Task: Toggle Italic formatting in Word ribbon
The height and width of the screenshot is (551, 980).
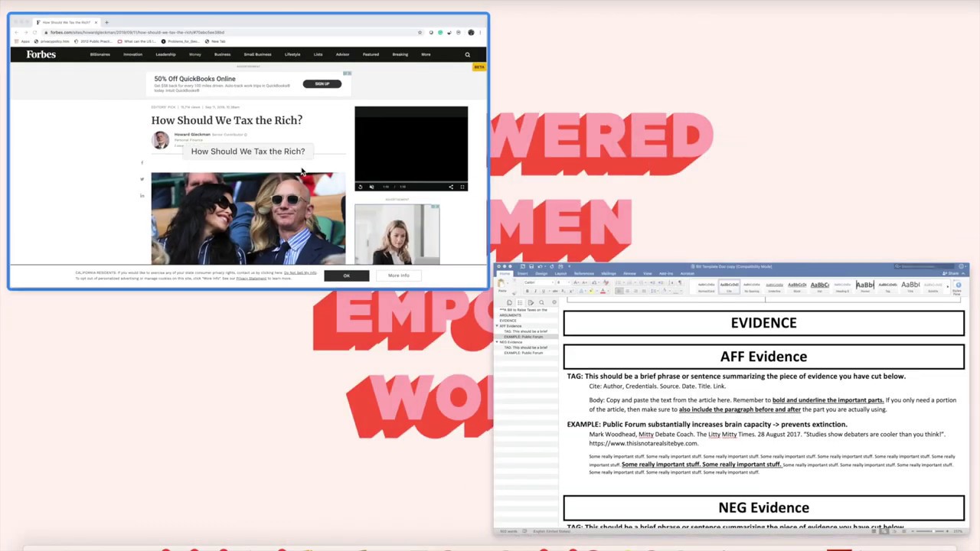Action: (535, 292)
